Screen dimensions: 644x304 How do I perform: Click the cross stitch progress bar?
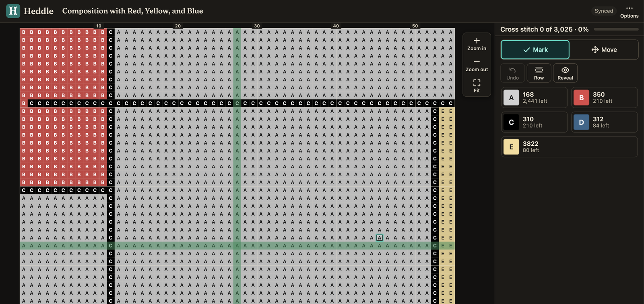[616, 29]
